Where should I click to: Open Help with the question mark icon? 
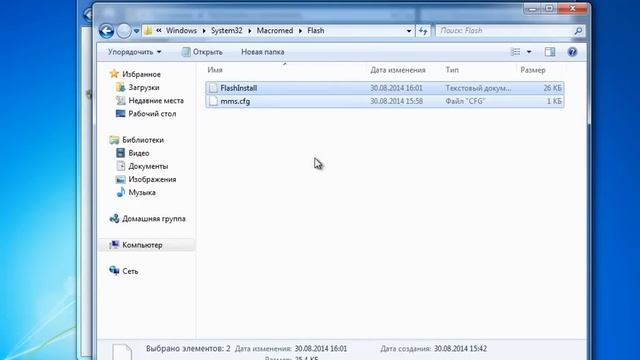[572, 52]
